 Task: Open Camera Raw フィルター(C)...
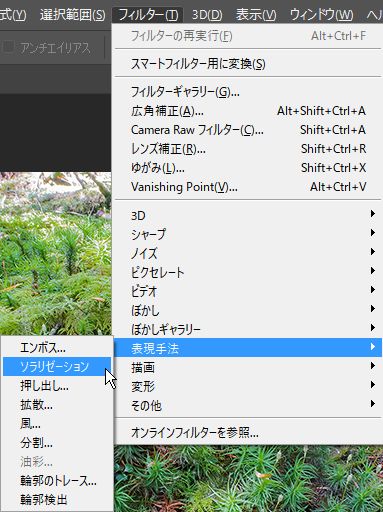click(x=248, y=130)
